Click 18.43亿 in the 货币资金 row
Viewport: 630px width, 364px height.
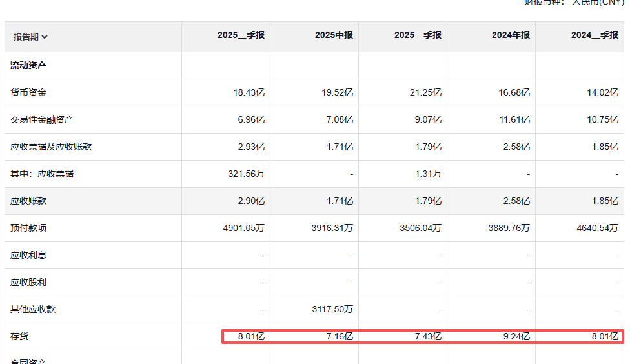pos(249,92)
